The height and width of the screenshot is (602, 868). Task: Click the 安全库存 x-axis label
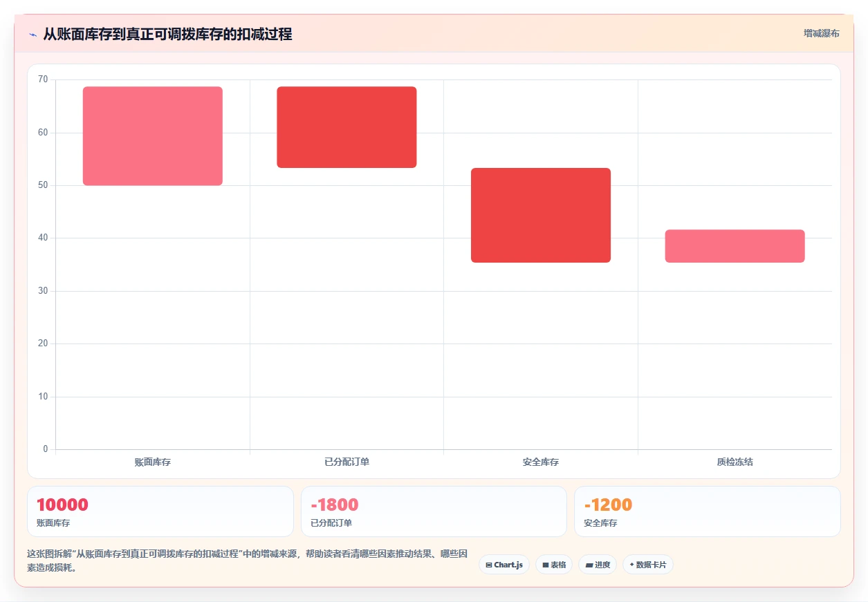541,462
